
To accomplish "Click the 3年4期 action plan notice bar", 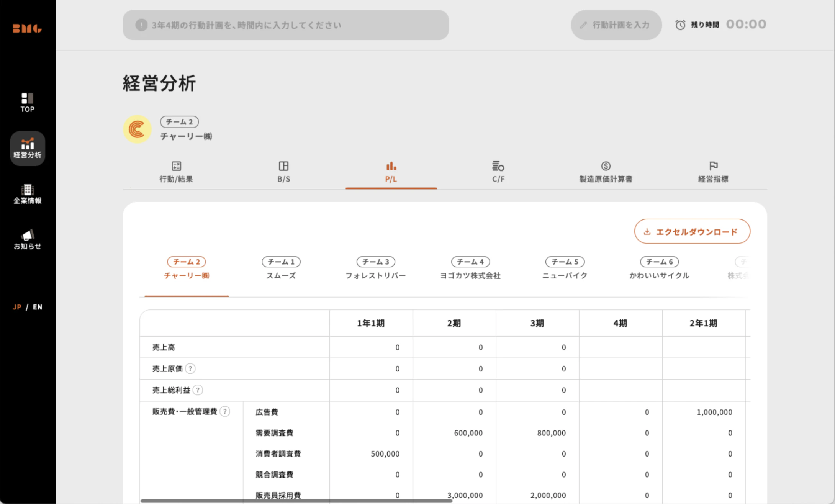I will [x=286, y=25].
